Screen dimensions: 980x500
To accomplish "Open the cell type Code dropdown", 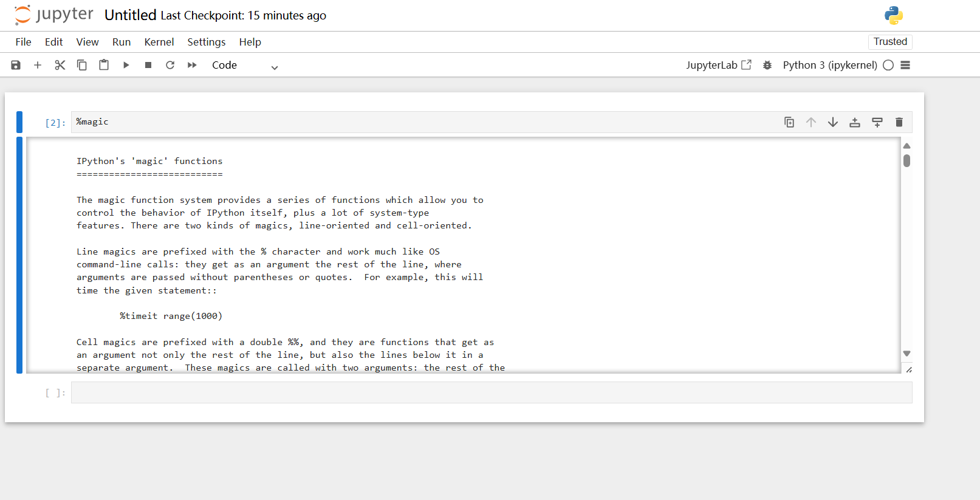I will point(244,66).
